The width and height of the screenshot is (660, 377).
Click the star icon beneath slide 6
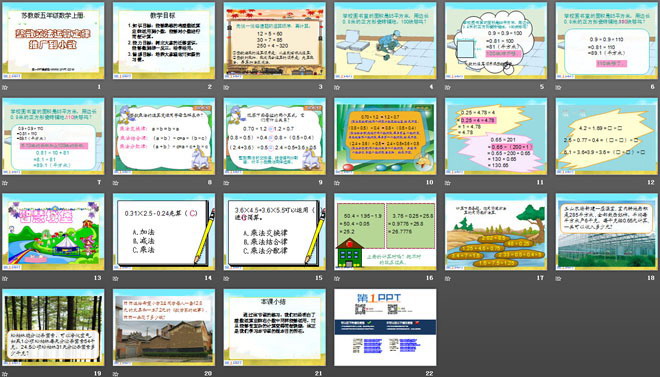tap(558, 87)
